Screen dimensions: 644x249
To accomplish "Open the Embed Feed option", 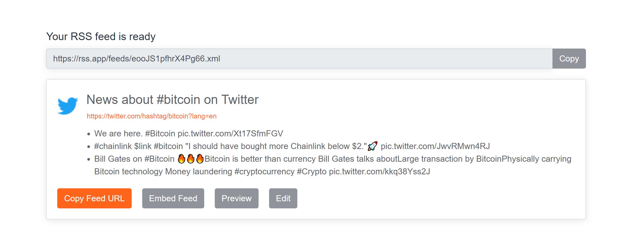I will click(x=173, y=198).
